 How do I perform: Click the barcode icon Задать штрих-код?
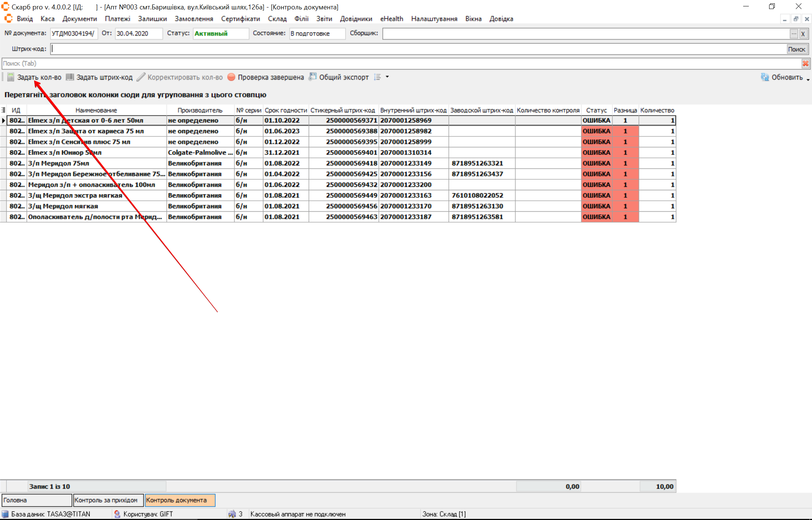click(70, 77)
